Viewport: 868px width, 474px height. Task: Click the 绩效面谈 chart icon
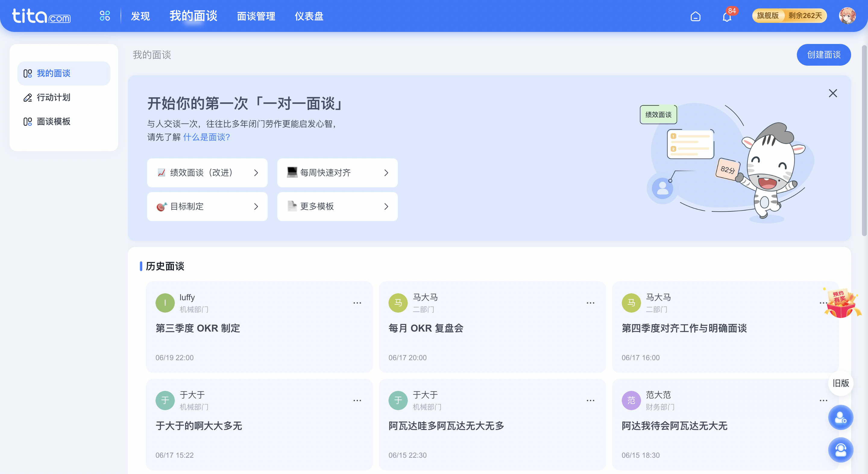(162, 173)
